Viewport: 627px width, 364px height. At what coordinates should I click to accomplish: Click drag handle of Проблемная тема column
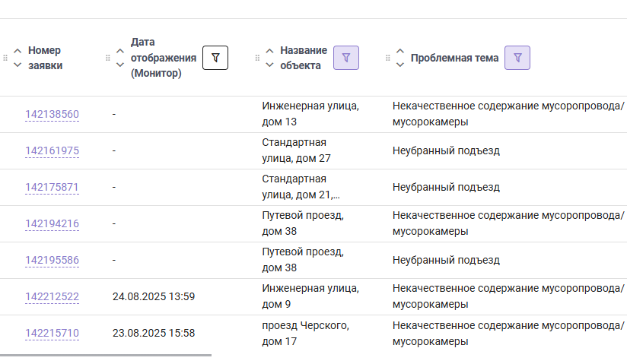pos(387,58)
